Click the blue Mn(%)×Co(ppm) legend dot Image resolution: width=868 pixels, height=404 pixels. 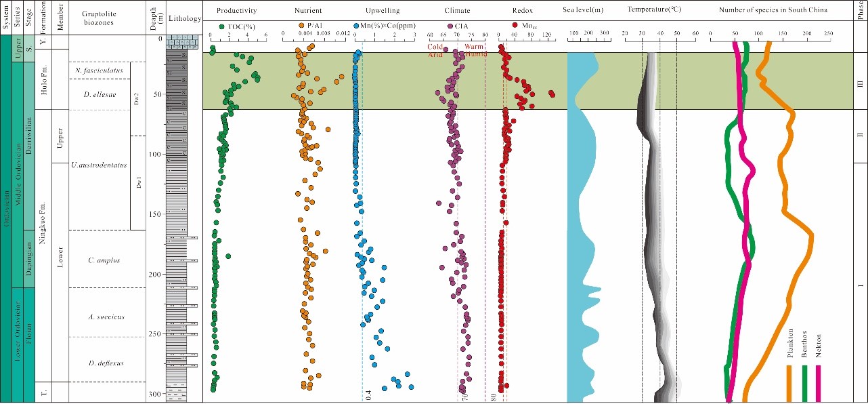coord(357,26)
